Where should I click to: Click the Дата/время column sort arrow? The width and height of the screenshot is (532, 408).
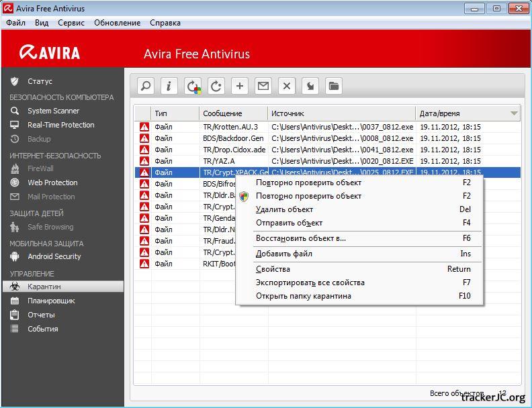515,113
